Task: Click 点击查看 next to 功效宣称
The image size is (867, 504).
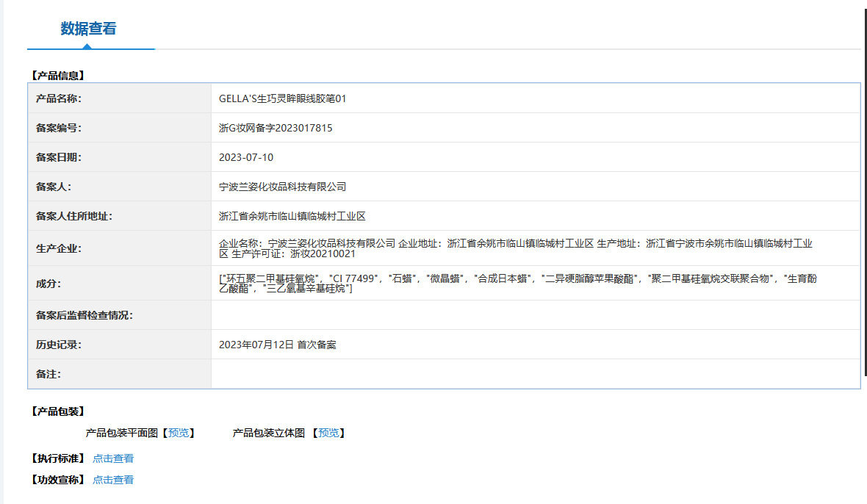Action: coord(113,480)
